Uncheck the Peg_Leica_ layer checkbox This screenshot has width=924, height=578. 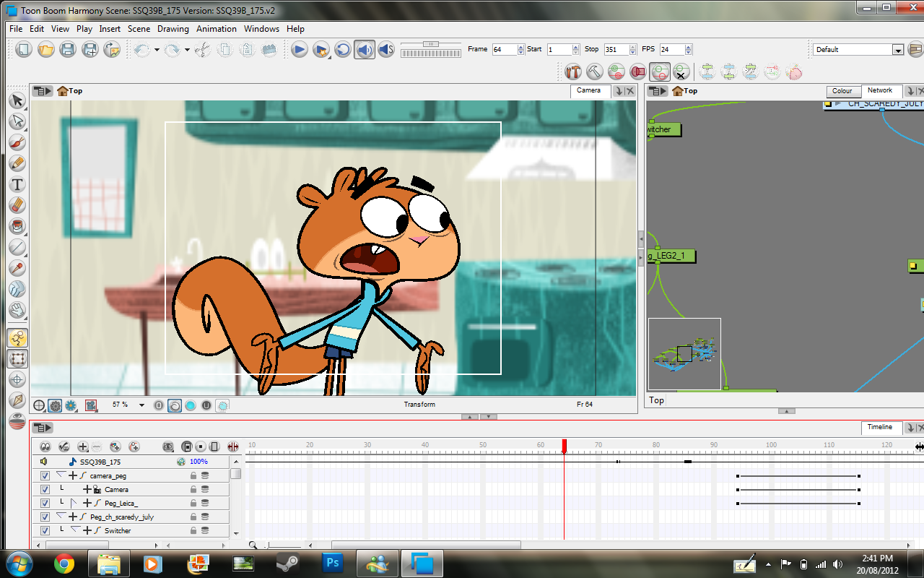pos(45,503)
